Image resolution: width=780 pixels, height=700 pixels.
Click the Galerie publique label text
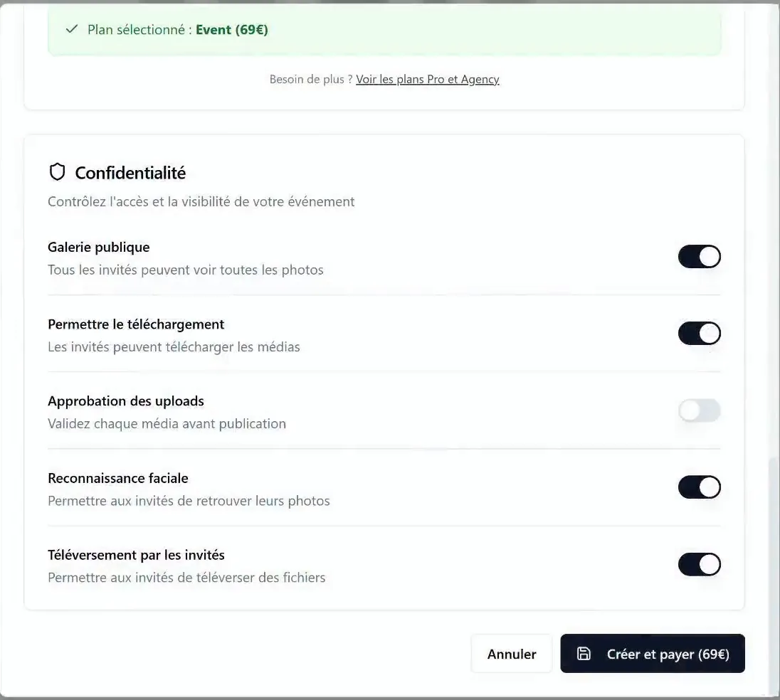coord(98,247)
